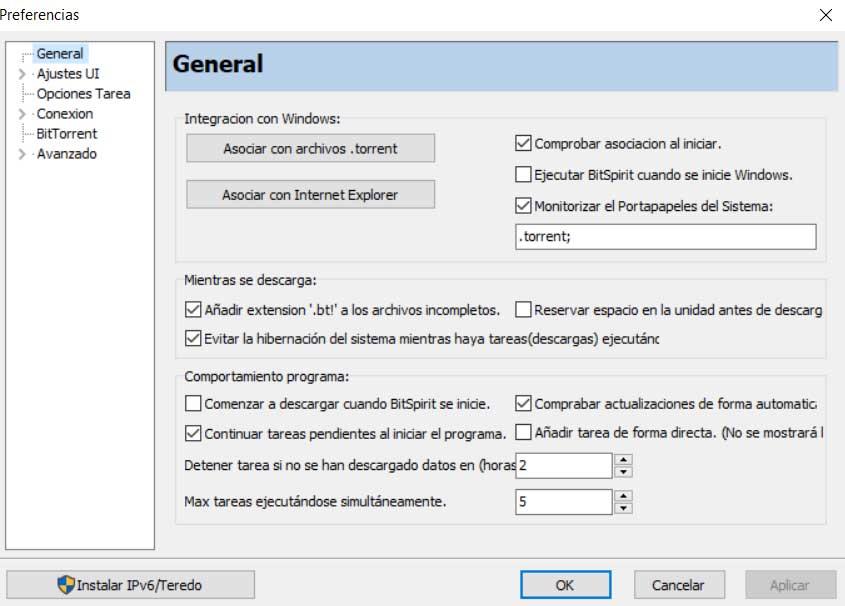Expand the Avanzado node arrow
Screen dimensions: 845x606
pos(22,154)
